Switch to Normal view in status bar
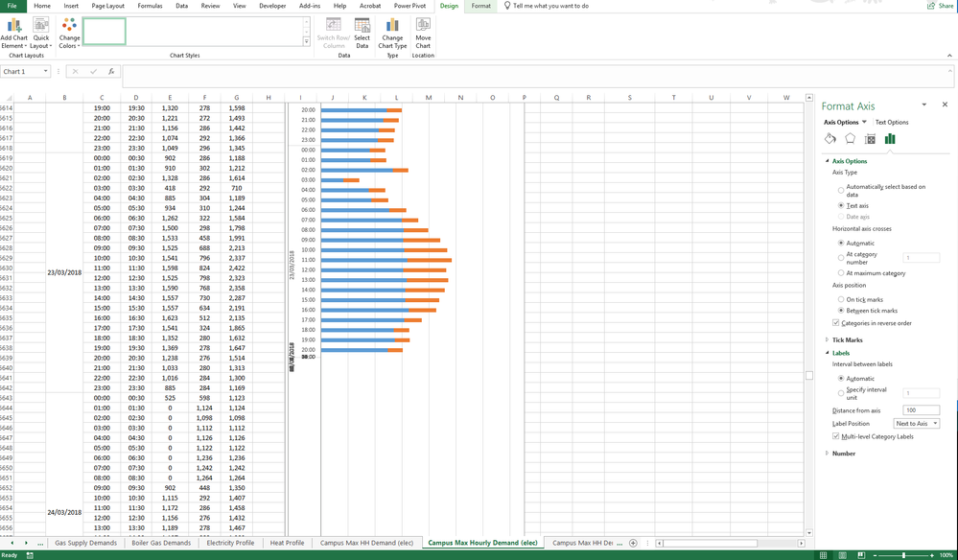The width and height of the screenshot is (958, 560). pyautogui.click(x=823, y=555)
